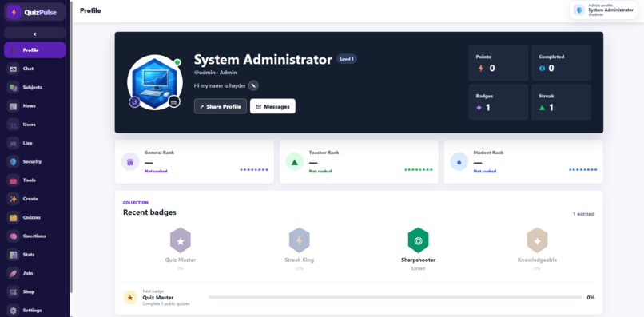Open the Profile sidebar item

35,50
